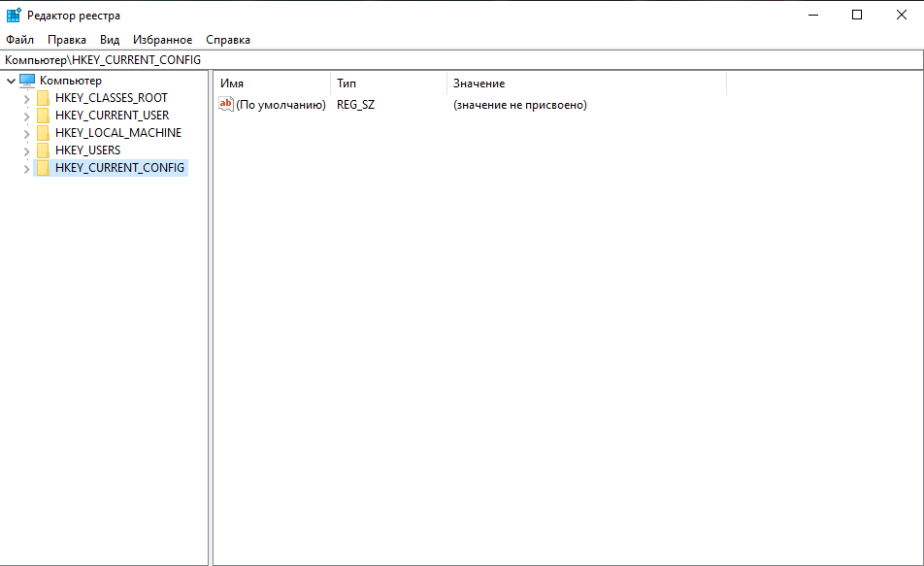Minimize the Registry Editor window
The width and height of the screenshot is (924, 566).
pos(813,15)
